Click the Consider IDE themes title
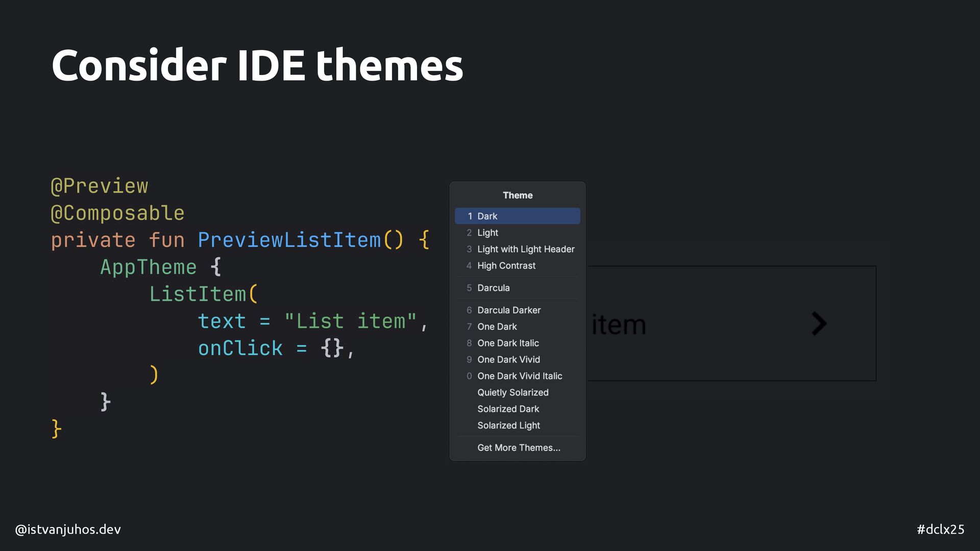980x551 pixels. [257, 65]
